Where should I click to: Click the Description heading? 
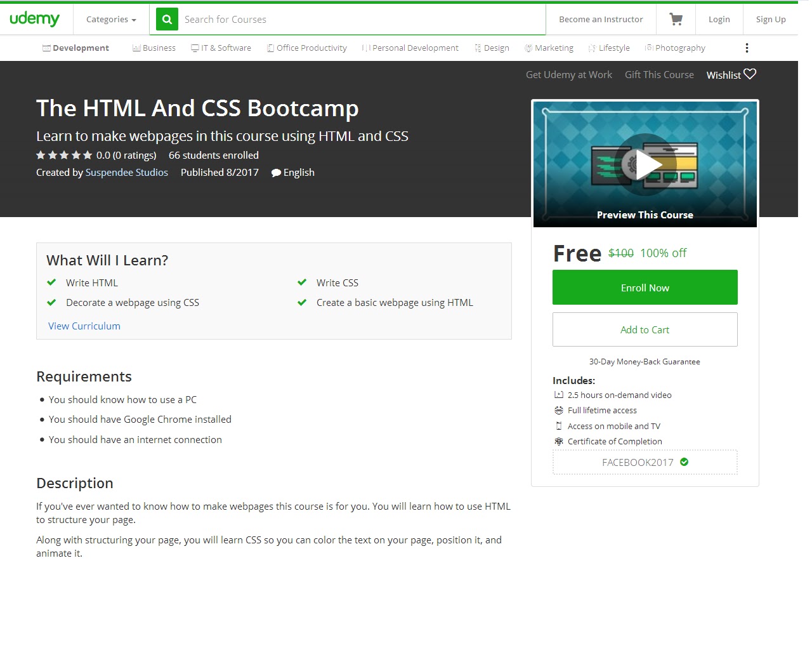pos(75,483)
